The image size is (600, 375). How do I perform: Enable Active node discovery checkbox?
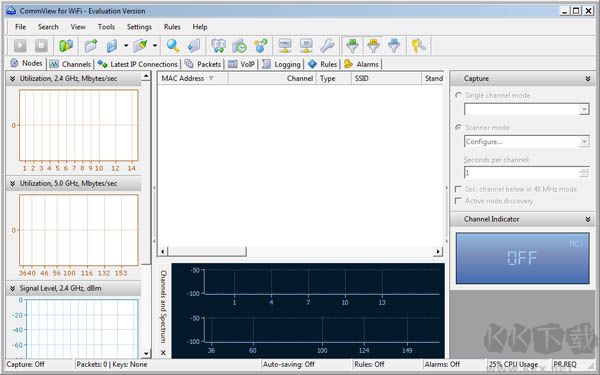coord(458,201)
